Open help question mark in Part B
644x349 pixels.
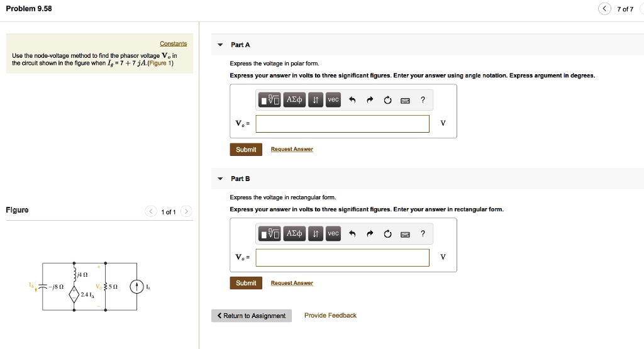[423, 234]
